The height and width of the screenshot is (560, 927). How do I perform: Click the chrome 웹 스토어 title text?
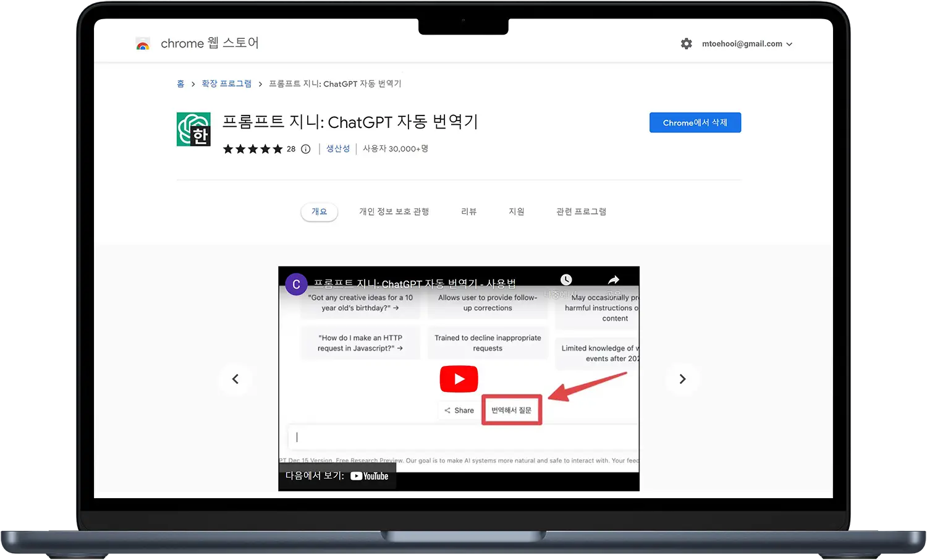click(x=210, y=43)
